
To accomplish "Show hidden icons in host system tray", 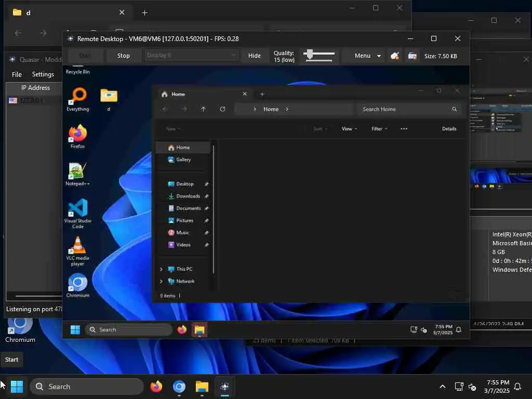I will 443,387.
